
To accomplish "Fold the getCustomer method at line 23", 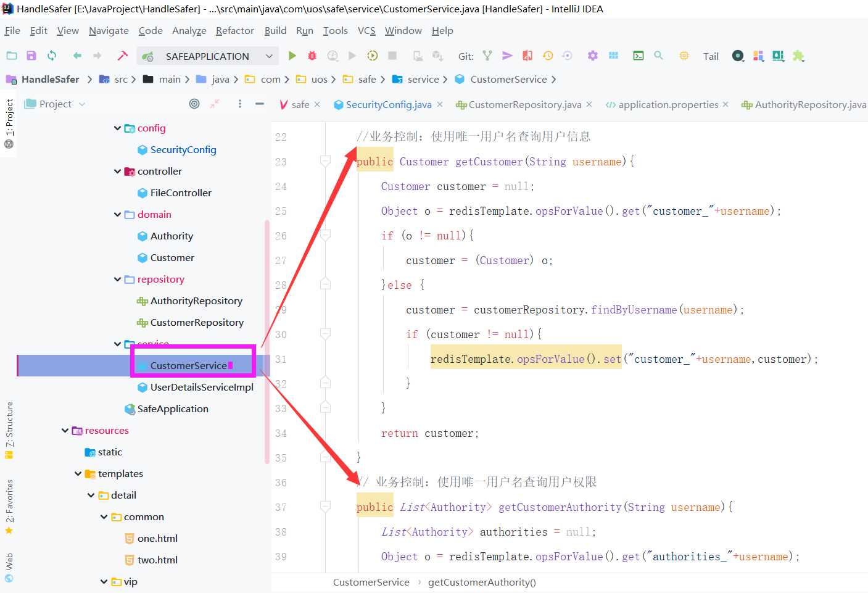I will coord(325,161).
